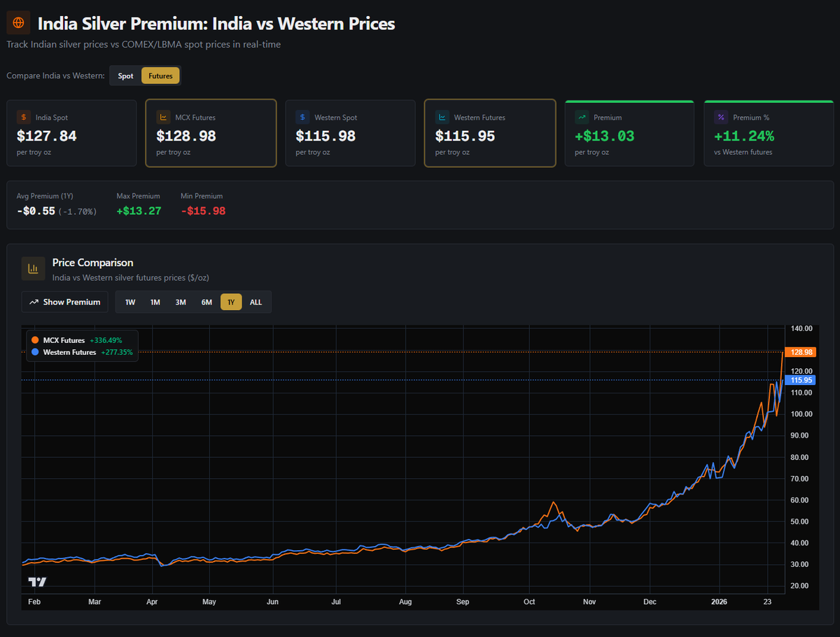Screen dimensions: 840x637
Task: Select the 1W time range
Action: (x=130, y=302)
